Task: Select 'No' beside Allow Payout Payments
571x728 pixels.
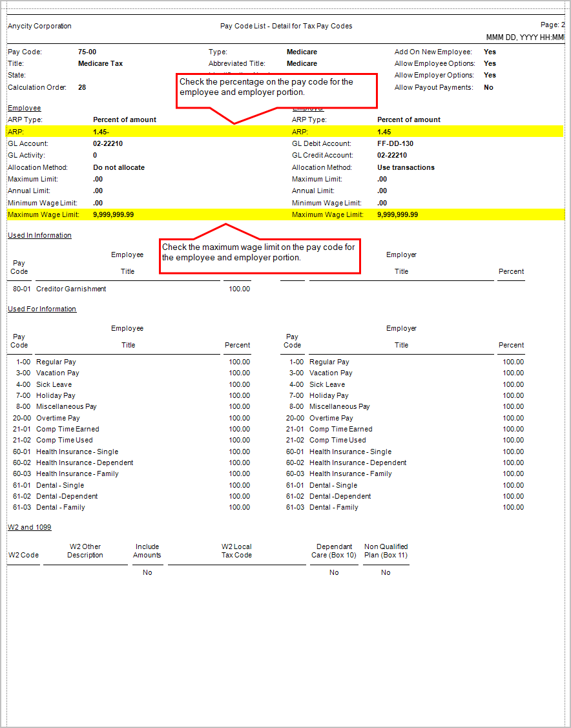Action: (x=488, y=87)
